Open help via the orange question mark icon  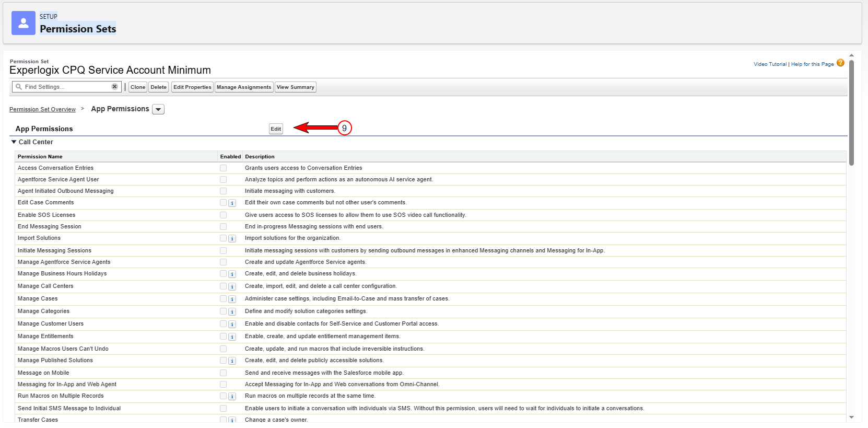(x=840, y=63)
